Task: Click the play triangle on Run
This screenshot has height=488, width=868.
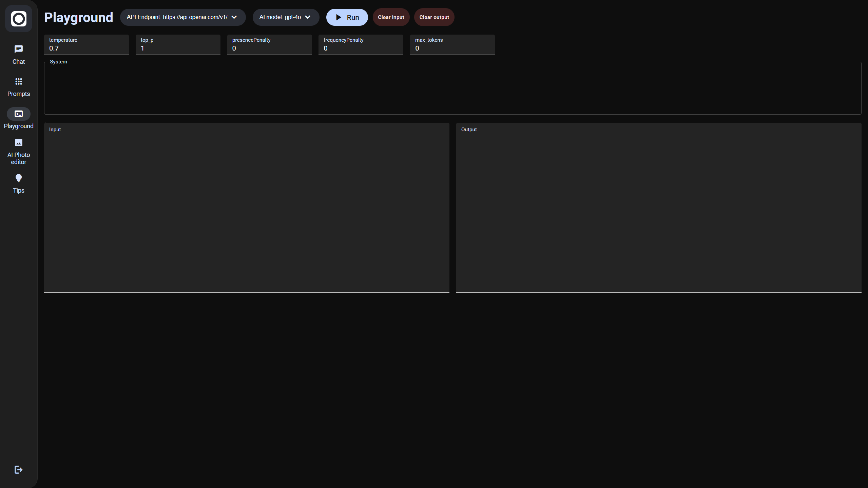Action: click(x=339, y=17)
